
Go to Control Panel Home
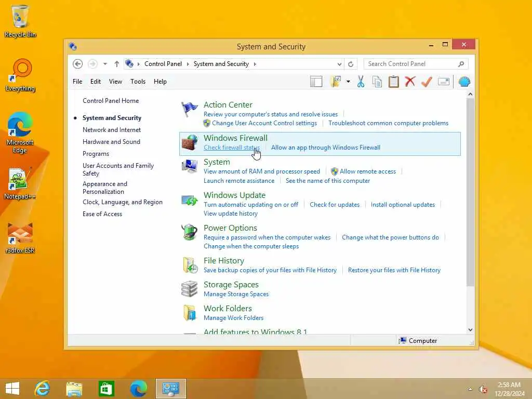[x=111, y=101]
